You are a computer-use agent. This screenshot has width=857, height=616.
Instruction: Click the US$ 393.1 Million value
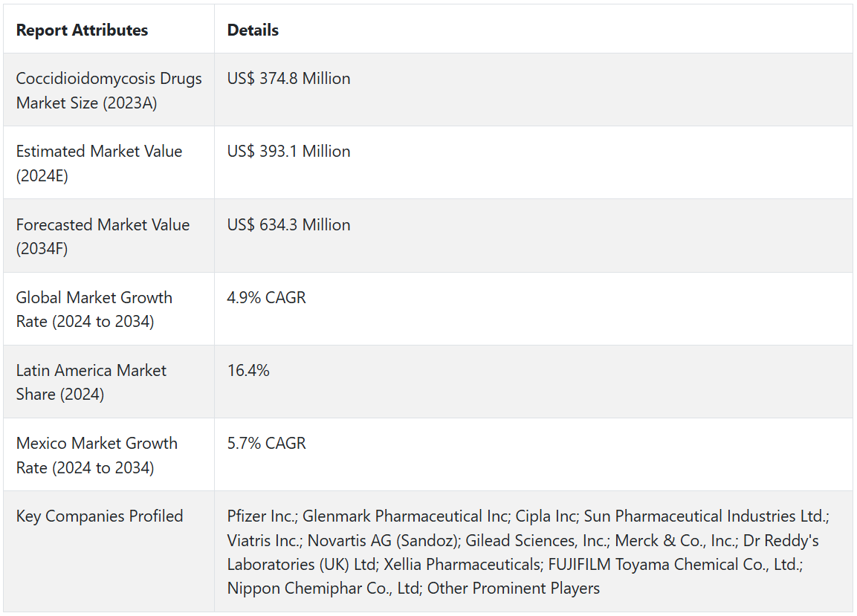click(x=288, y=152)
